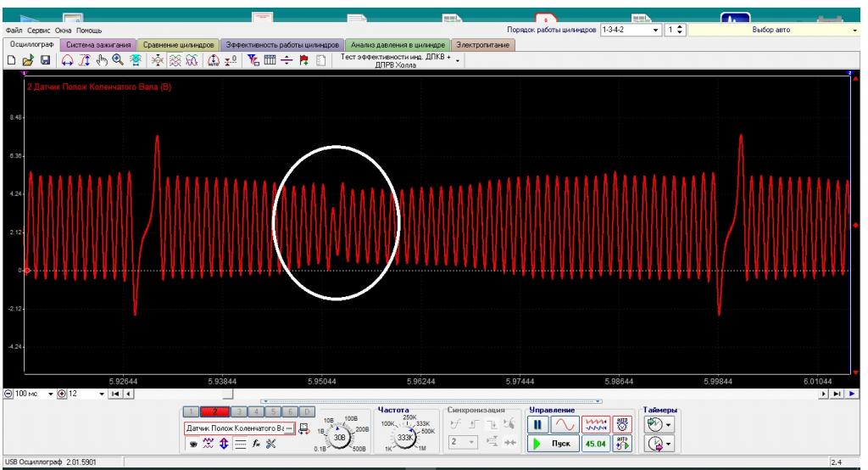
Task: Open Тест эффективности инд. ДПКВ script button
Action: pos(396,60)
